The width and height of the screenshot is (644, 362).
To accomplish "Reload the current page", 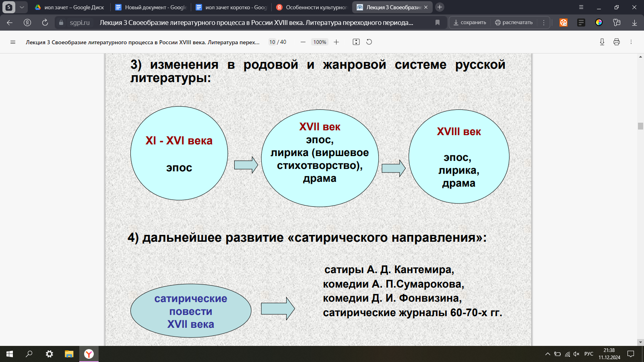I will [x=45, y=23].
